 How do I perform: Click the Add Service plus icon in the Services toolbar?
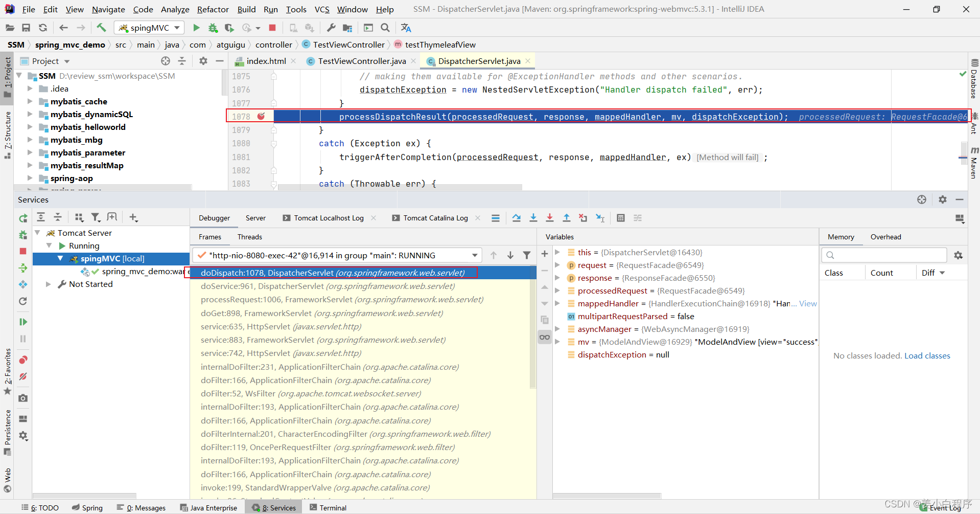pos(133,217)
